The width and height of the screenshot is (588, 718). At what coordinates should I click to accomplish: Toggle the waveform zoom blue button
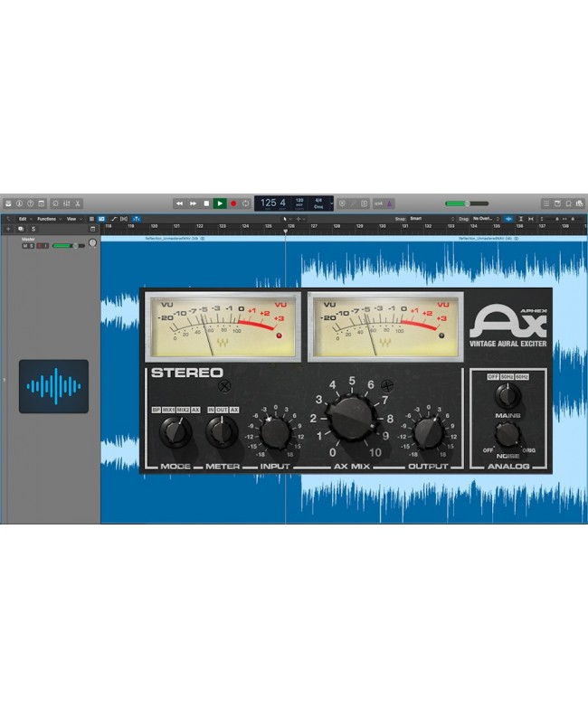point(508,219)
